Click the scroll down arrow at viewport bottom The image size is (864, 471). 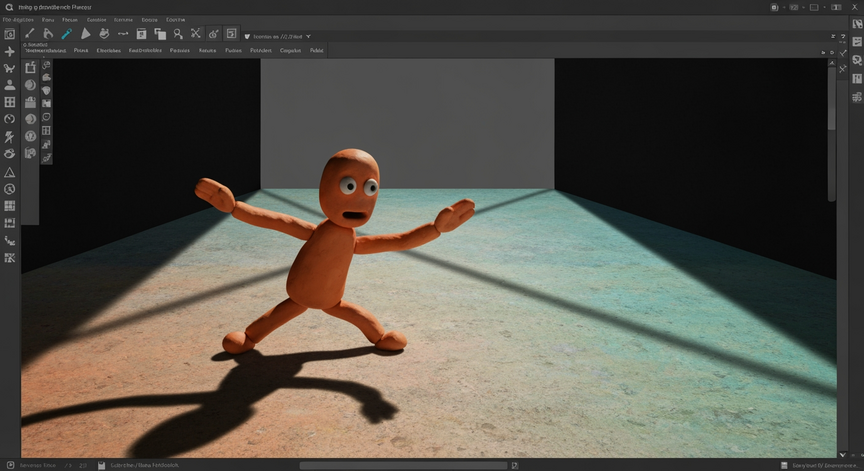click(x=843, y=454)
